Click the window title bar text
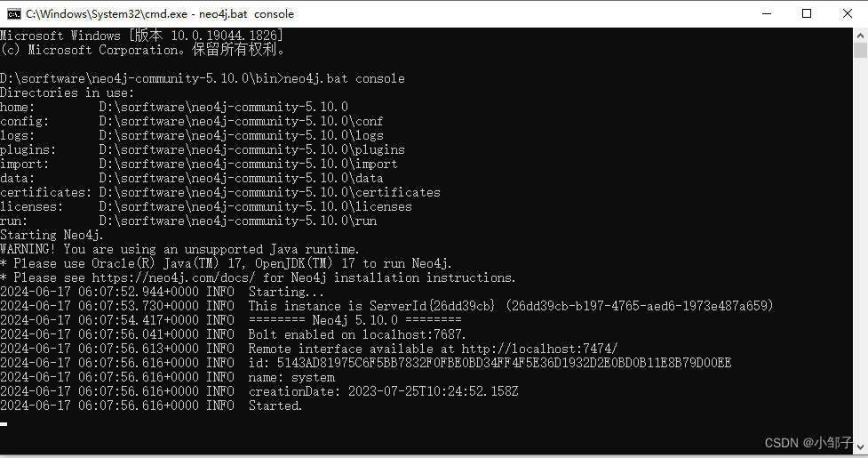Viewport: 868px width, 458px height. [160, 13]
